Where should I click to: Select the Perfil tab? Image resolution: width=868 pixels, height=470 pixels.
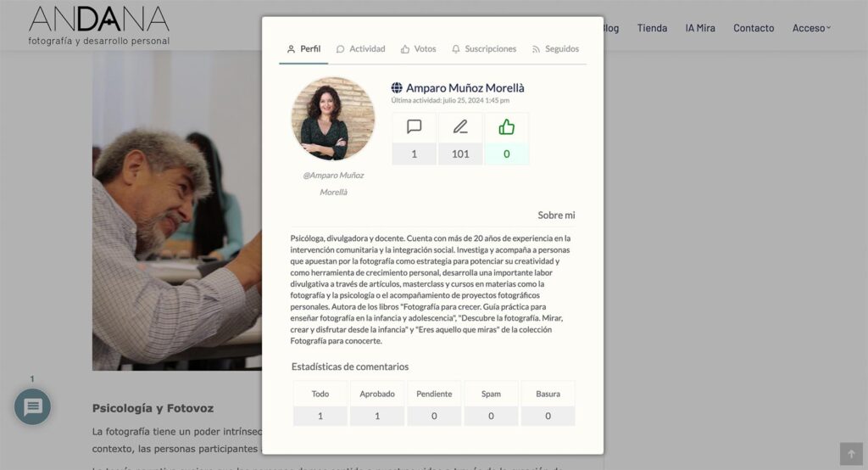point(303,48)
